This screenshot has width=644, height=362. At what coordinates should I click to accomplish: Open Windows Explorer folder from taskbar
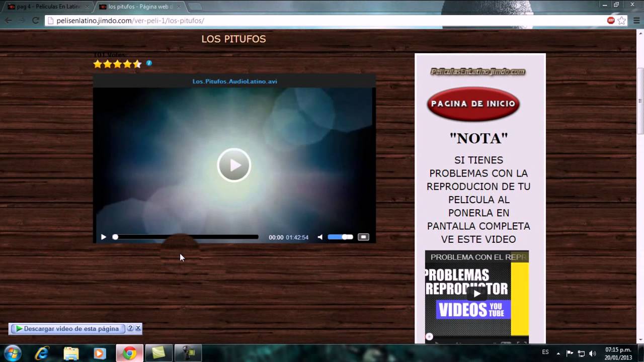[x=71, y=353]
